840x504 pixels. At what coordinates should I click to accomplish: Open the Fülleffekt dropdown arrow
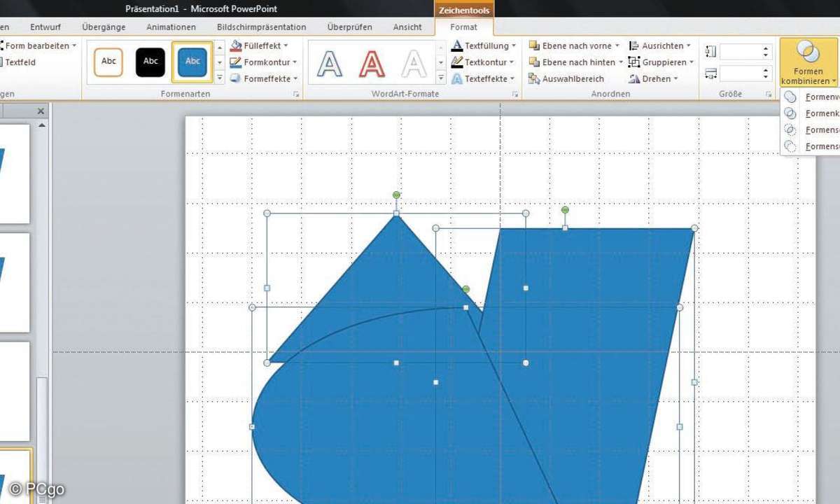(286, 45)
